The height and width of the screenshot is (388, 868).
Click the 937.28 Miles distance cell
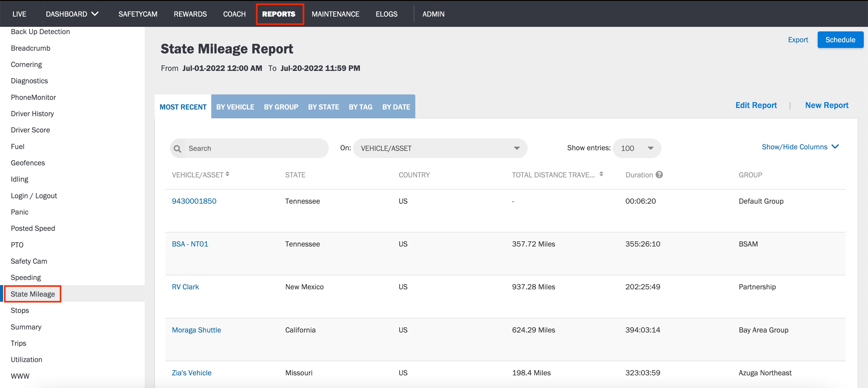(533, 287)
